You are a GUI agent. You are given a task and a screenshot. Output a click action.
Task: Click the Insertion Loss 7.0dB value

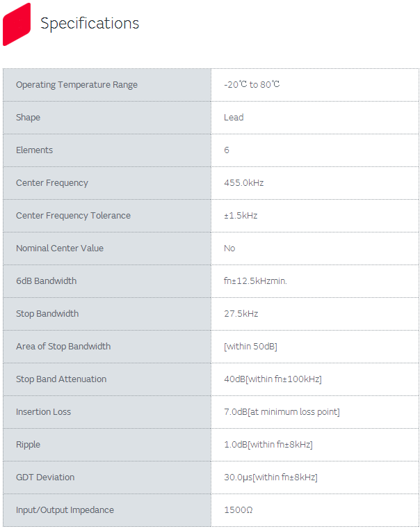coord(282,412)
